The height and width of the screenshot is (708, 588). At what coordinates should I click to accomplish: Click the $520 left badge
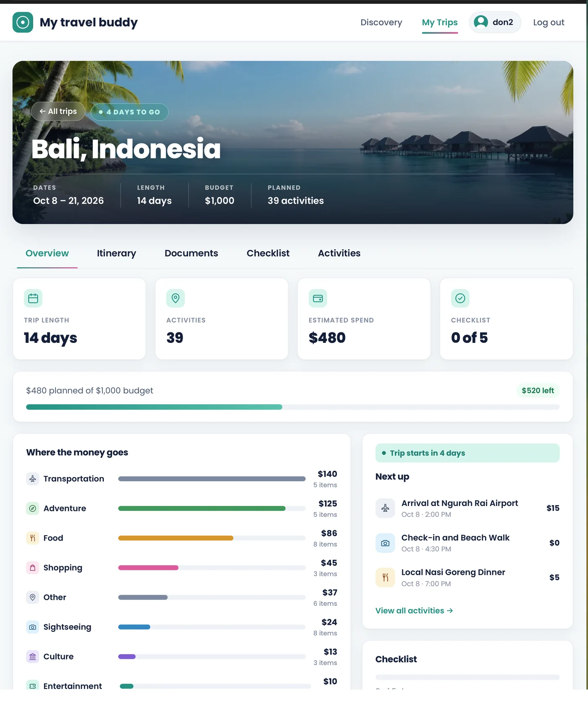point(538,390)
